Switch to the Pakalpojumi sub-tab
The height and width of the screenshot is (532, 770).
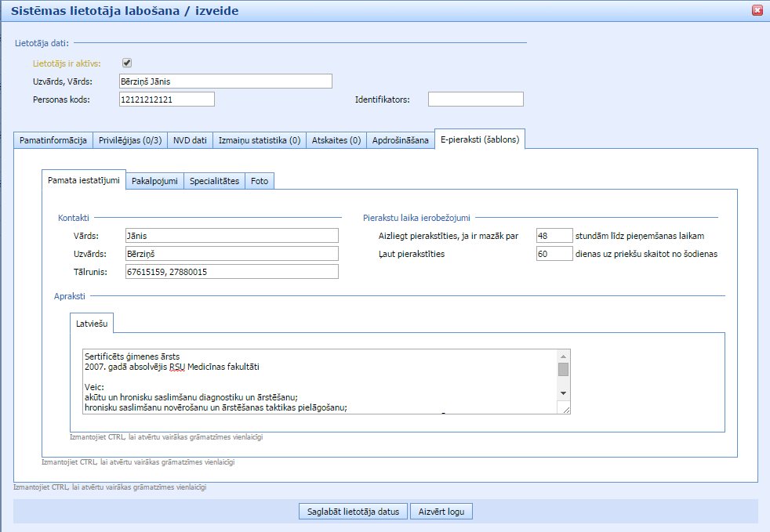click(x=154, y=181)
